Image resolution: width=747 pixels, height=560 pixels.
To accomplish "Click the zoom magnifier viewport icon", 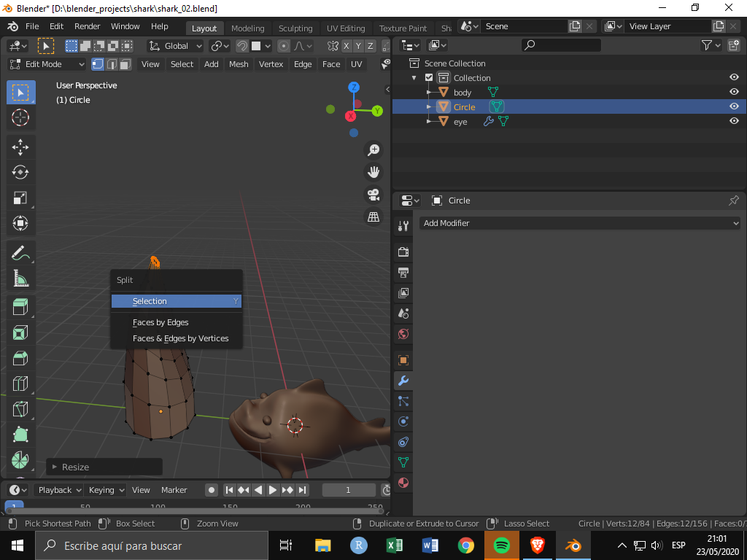I will tap(373, 150).
